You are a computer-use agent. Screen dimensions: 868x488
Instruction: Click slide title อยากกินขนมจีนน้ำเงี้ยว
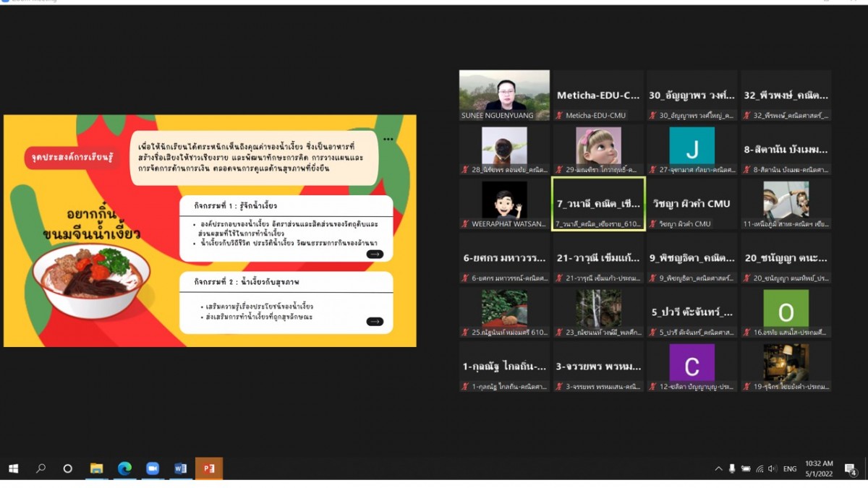pyautogui.click(x=91, y=224)
